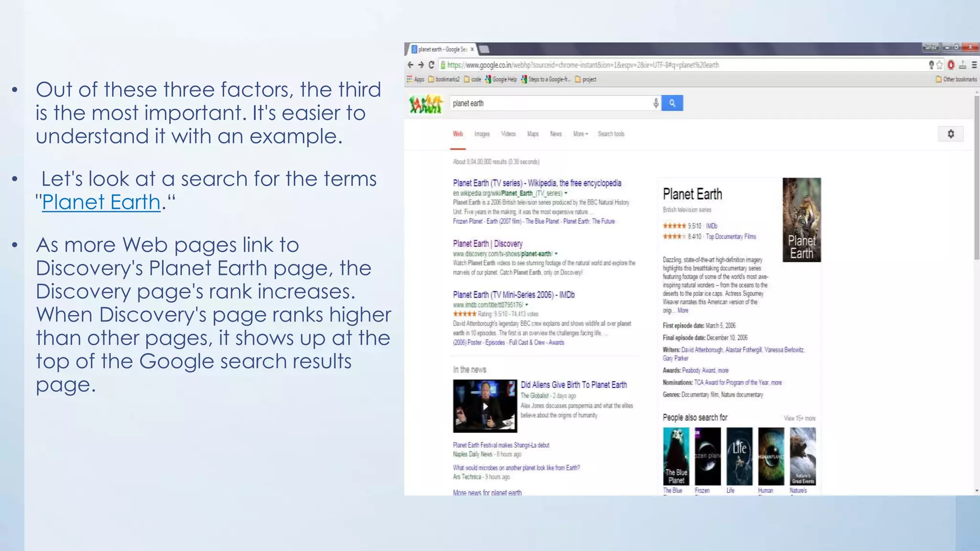Open Planet Earth (TV series) Wikipedia result
Screen dimensions: 980x551
[537, 183]
